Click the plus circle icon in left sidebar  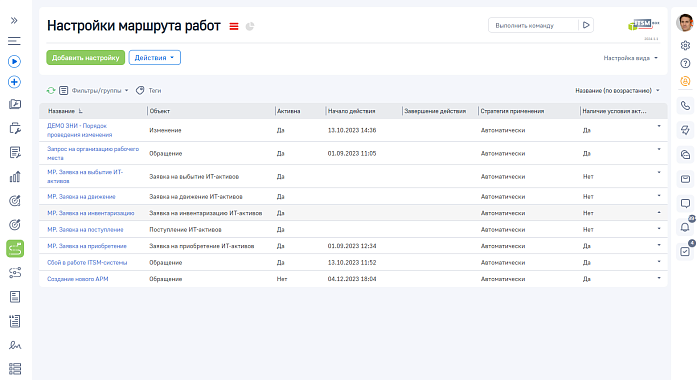click(14, 82)
